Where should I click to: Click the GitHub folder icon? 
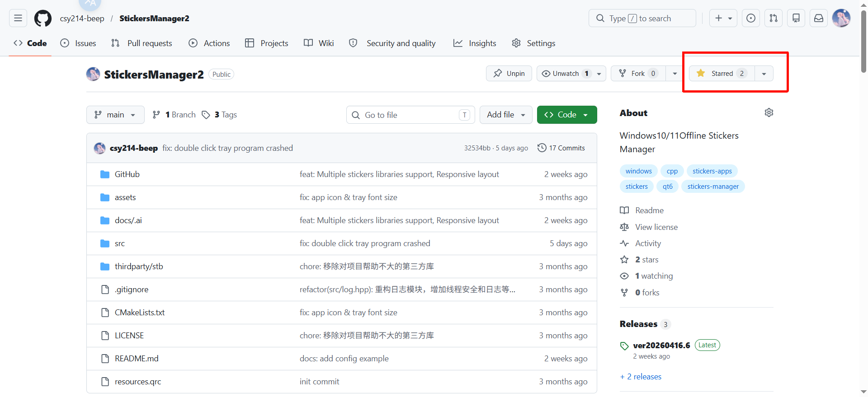click(x=105, y=174)
